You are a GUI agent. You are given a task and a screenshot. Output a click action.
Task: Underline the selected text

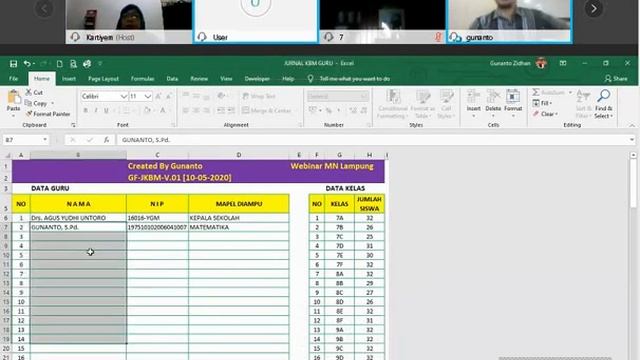[x=106, y=110]
